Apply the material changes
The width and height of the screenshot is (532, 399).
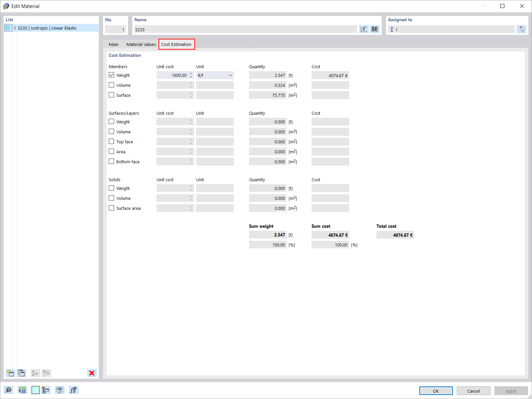[x=511, y=391]
